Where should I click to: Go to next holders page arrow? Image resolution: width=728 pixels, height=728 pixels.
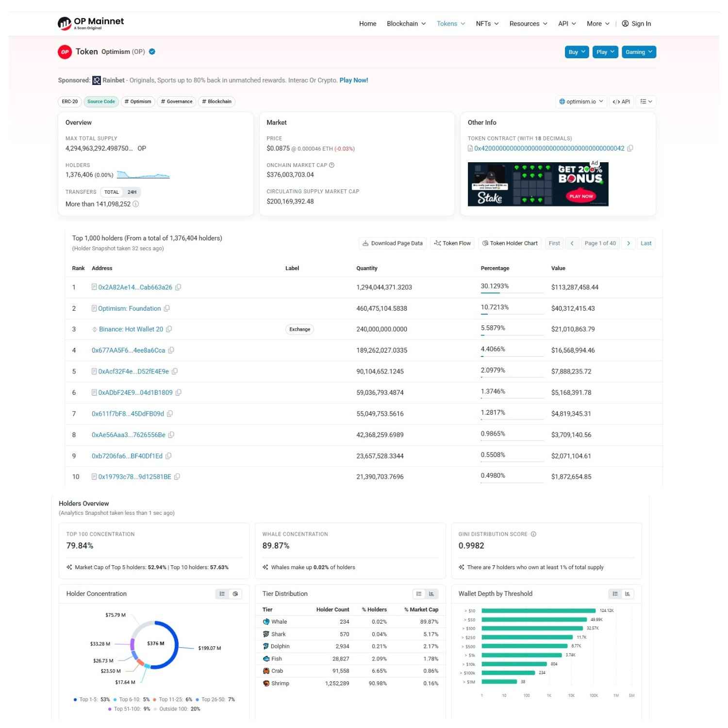tap(629, 243)
